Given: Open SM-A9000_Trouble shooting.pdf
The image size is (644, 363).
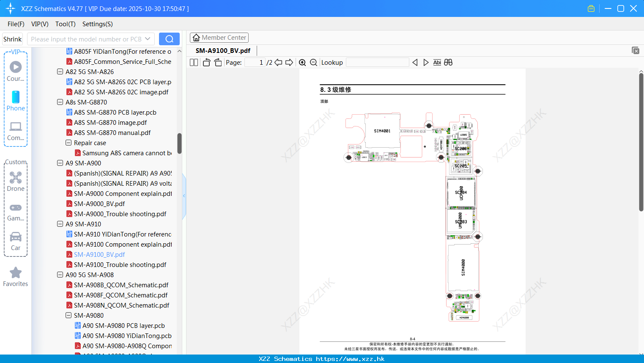Looking at the screenshot, I should click(120, 214).
